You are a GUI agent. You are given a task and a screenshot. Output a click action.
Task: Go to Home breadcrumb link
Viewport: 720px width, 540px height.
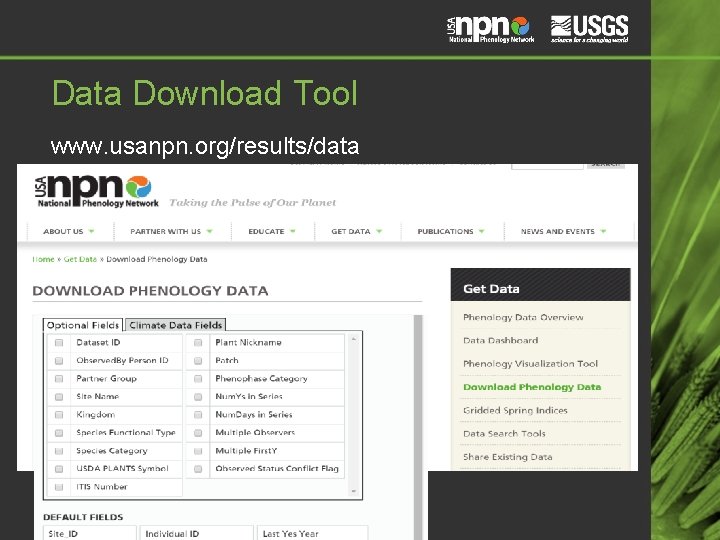pyautogui.click(x=44, y=259)
